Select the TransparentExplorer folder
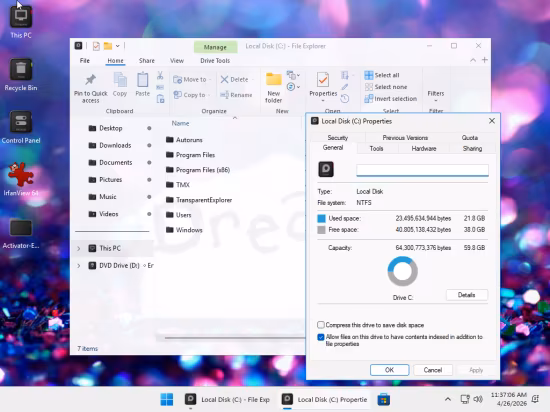The image size is (550, 412). [x=199, y=200]
